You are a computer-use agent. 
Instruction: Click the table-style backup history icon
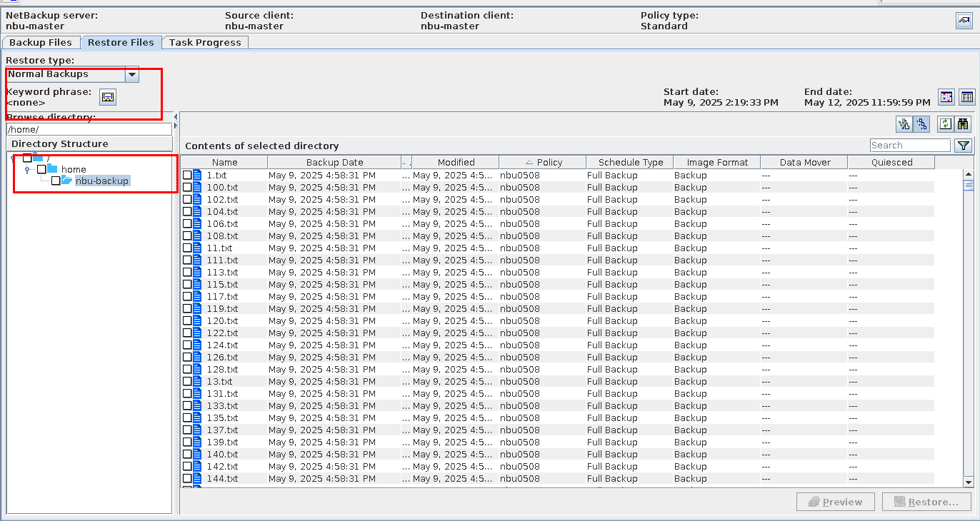tap(966, 97)
